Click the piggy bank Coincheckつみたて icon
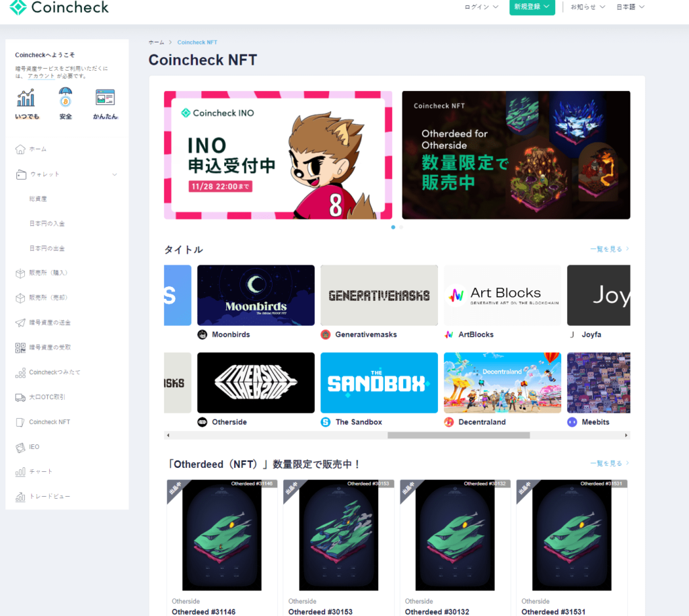This screenshot has width=689, height=616. click(20, 372)
